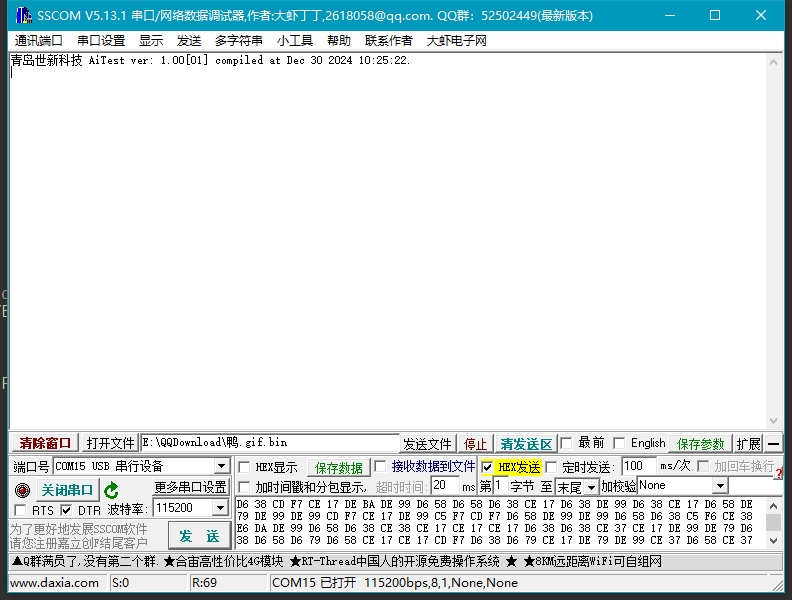
Task: Enable 接收数据到文件 checkbox
Action: click(x=380, y=466)
